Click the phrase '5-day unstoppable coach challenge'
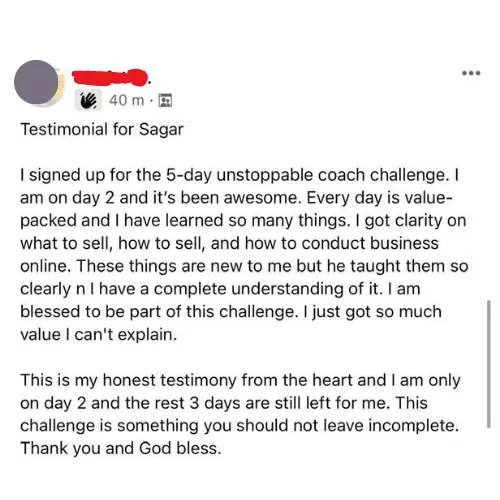The image size is (500, 500). click(x=308, y=175)
